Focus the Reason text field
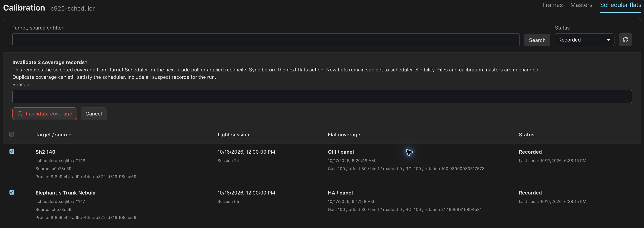Screen dimensions: 644x228 [x=322, y=96]
